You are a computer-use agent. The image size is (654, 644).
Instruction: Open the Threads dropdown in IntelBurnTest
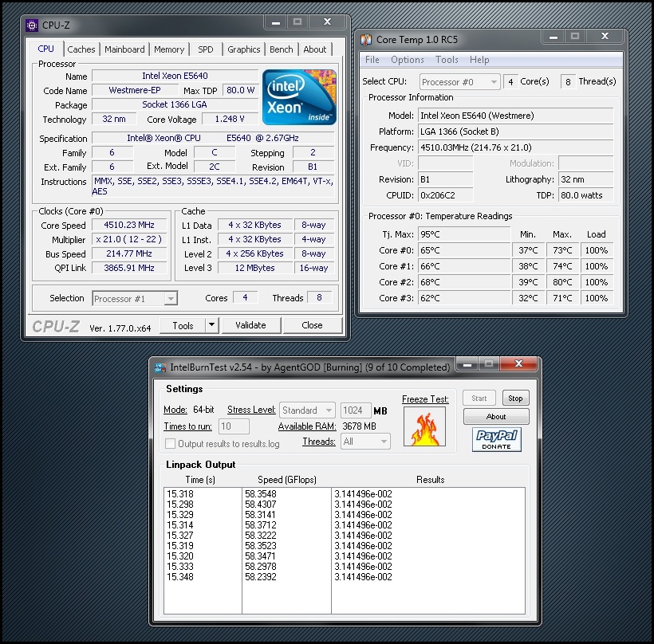pyautogui.click(x=365, y=442)
